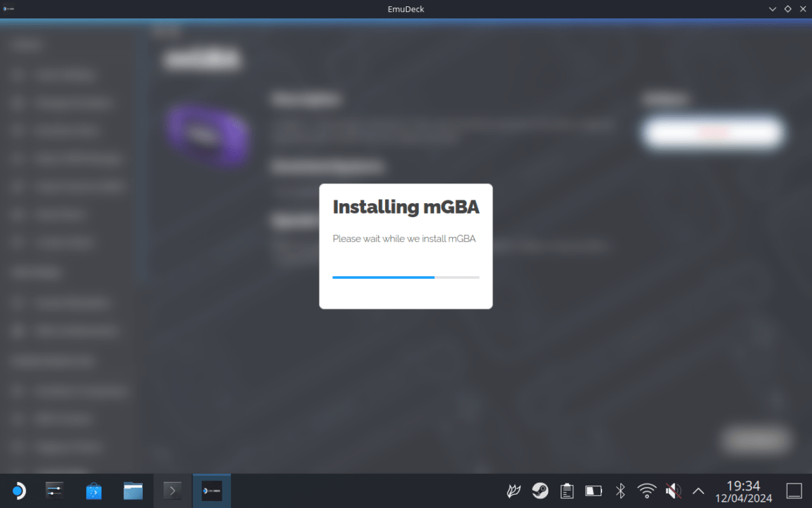Click the show desktop button on the taskbar
Viewport: 812px width, 508px height.
pos(794,490)
